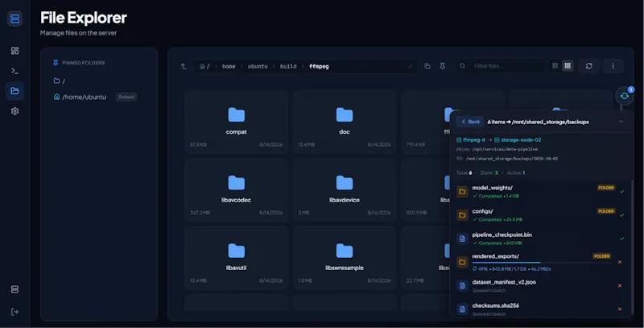Open the servers stack icon near sidebar bottom

14,289
